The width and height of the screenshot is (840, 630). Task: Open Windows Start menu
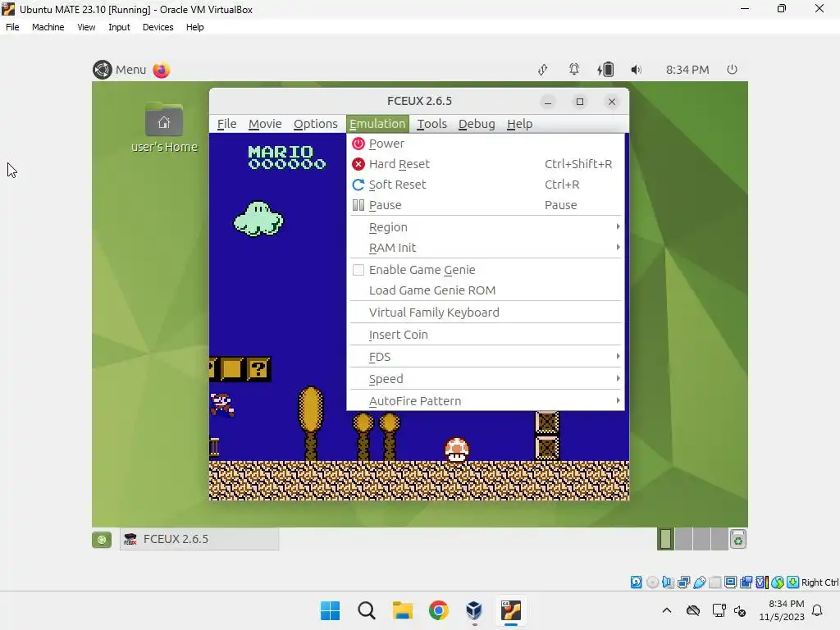pos(330,610)
